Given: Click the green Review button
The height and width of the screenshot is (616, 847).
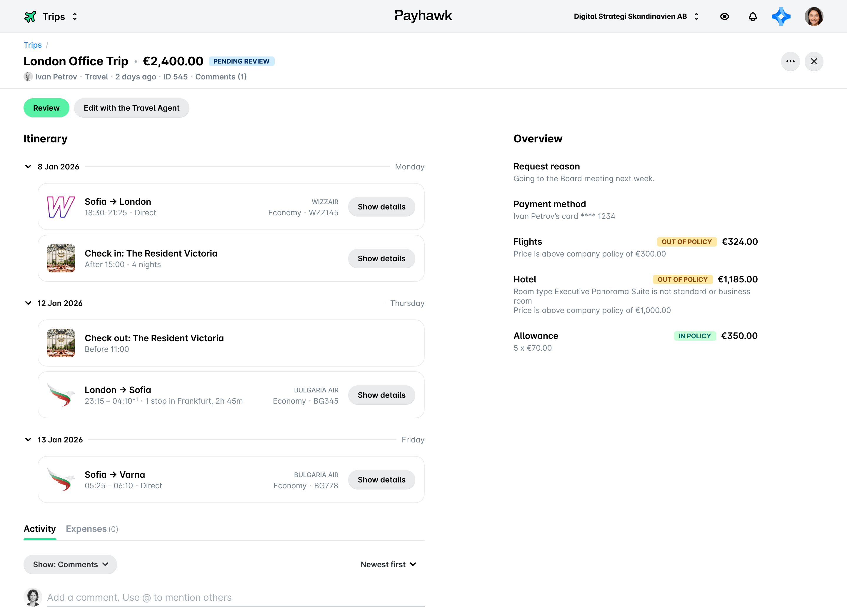Looking at the screenshot, I should point(46,108).
